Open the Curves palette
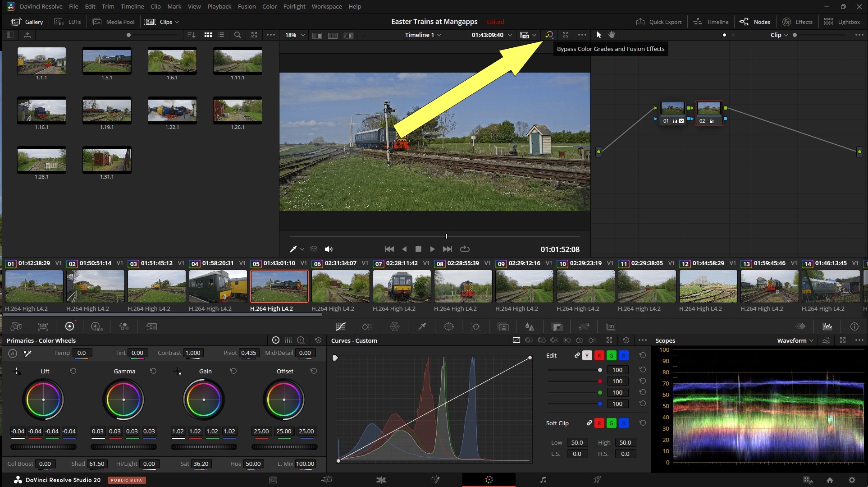 click(341, 326)
